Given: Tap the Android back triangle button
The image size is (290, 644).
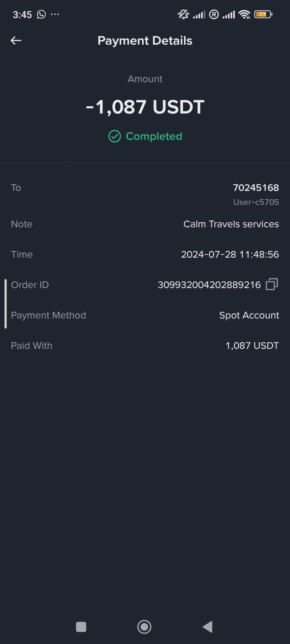Looking at the screenshot, I should point(208,627).
